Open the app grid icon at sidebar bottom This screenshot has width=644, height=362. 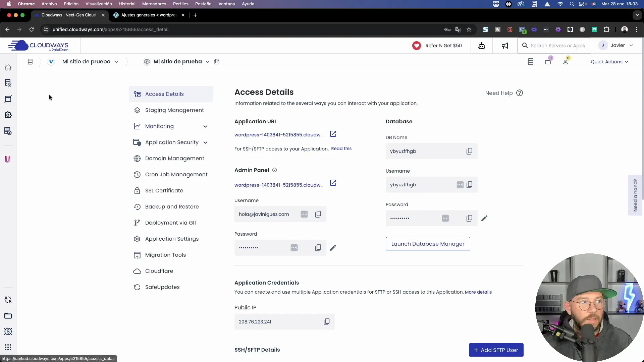click(8, 347)
